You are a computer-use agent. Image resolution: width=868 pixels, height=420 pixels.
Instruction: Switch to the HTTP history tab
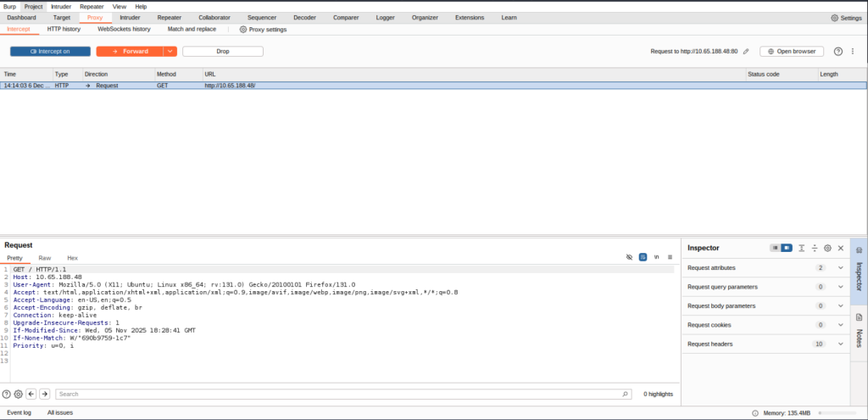coord(64,29)
